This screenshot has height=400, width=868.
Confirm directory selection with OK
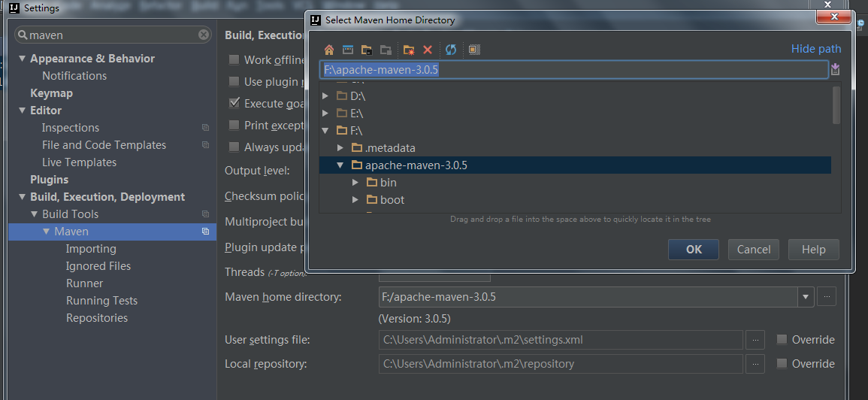click(x=694, y=250)
